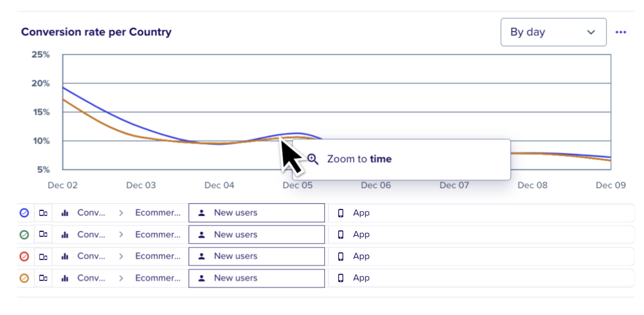Toggle the red series visibility circle
Screen dimensions: 644x315
tap(24, 257)
